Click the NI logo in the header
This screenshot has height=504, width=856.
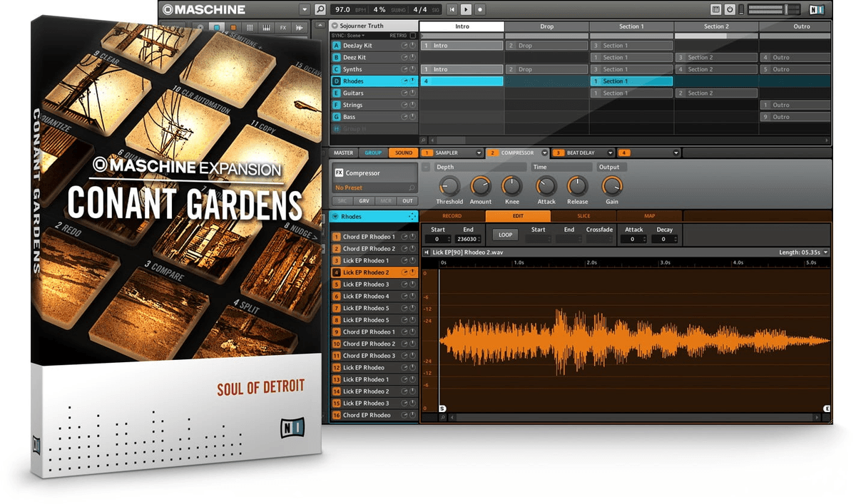817,9
